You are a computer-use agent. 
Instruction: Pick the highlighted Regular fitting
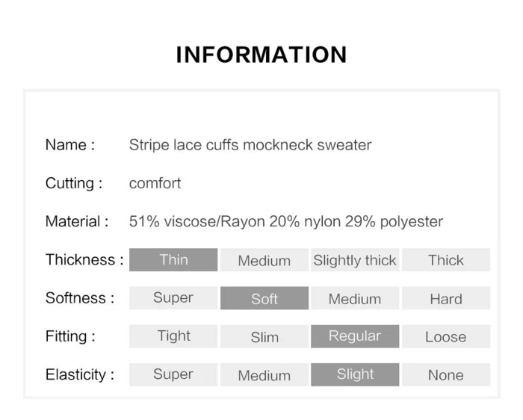pos(355,336)
